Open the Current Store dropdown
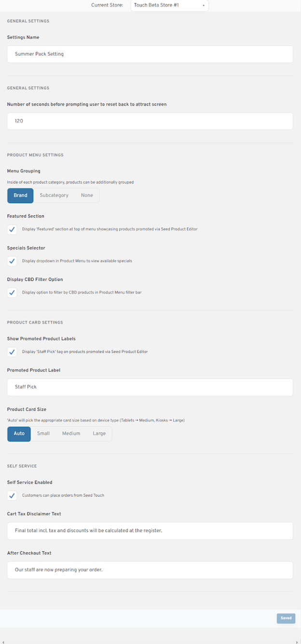301x644 pixels. 169,5
